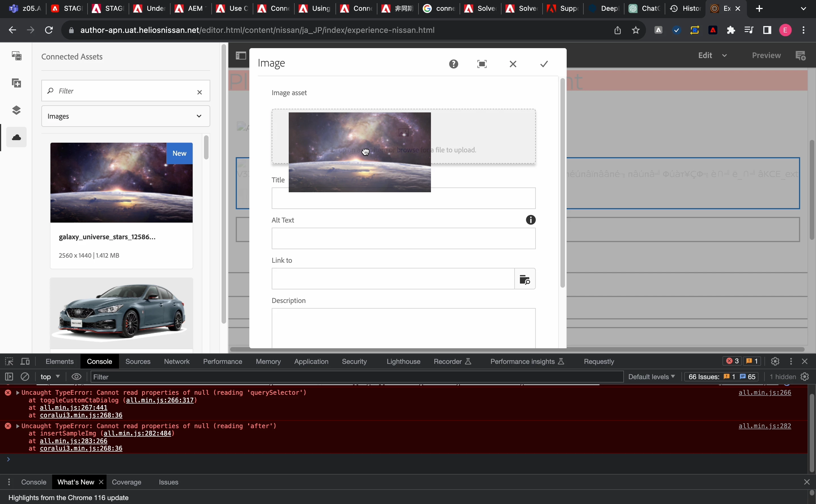This screenshot has height=504, width=816.
Task: Toggle the DevTools device toolbar
Action: coord(25,361)
